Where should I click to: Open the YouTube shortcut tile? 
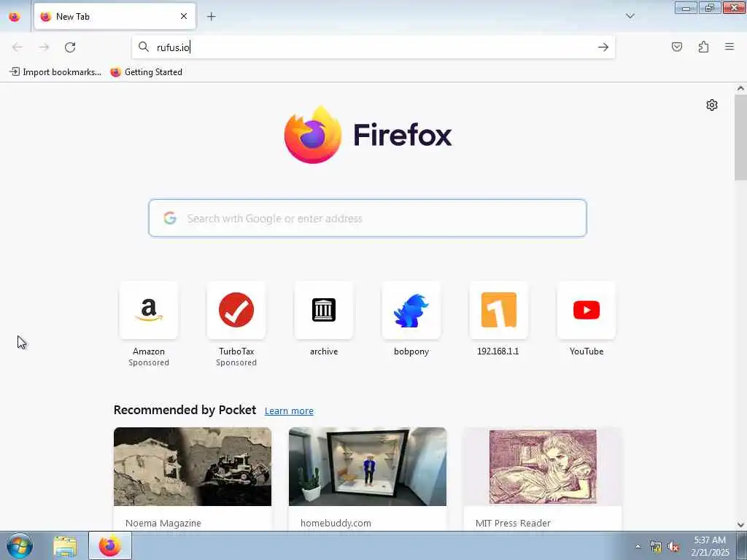point(587,310)
